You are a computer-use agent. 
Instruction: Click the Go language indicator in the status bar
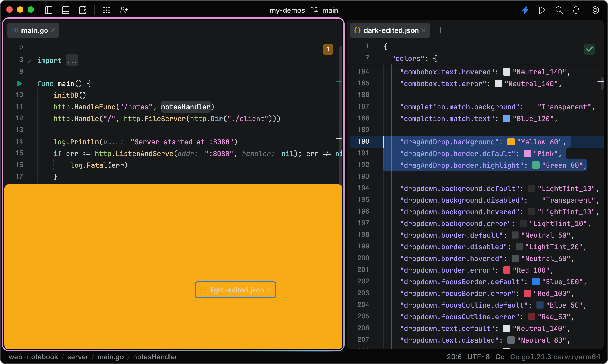(x=501, y=357)
